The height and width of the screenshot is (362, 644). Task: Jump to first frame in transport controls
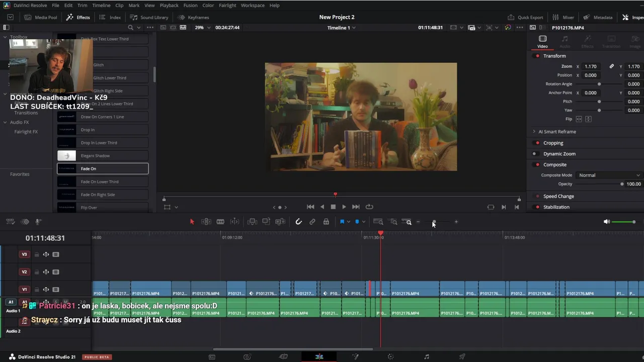pos(310,207)
